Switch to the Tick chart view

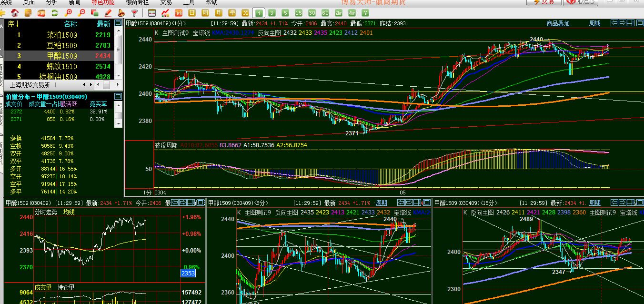click(179, 13)
